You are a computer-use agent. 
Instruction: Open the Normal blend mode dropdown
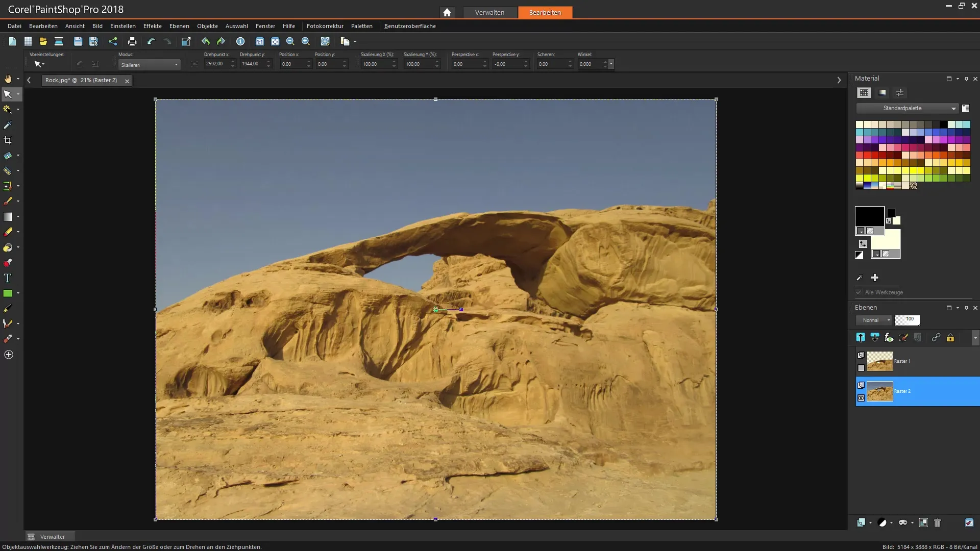[x=873, y=320]
